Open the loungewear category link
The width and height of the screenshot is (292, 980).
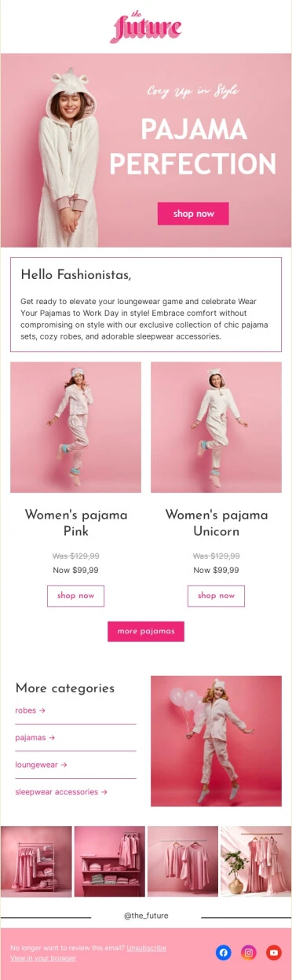42,765
